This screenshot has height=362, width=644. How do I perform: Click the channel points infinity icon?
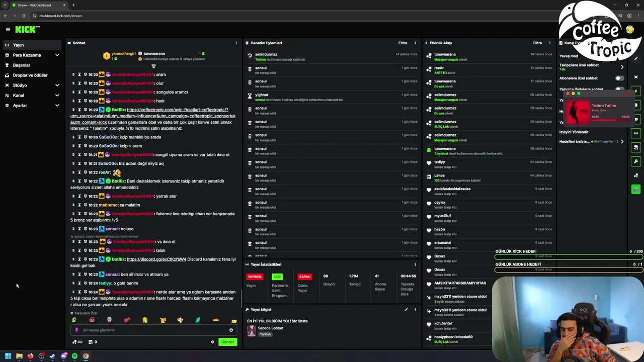tap(77, 342)
